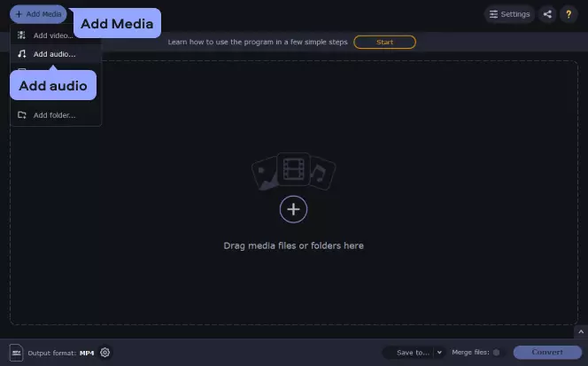Expand the format panel with the up chevron
Viewport: 588px width, 366px height.
[x=581, y=331]
